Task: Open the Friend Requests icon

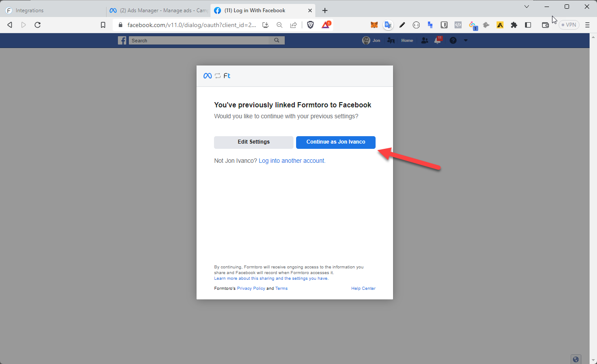Action: 424,41
